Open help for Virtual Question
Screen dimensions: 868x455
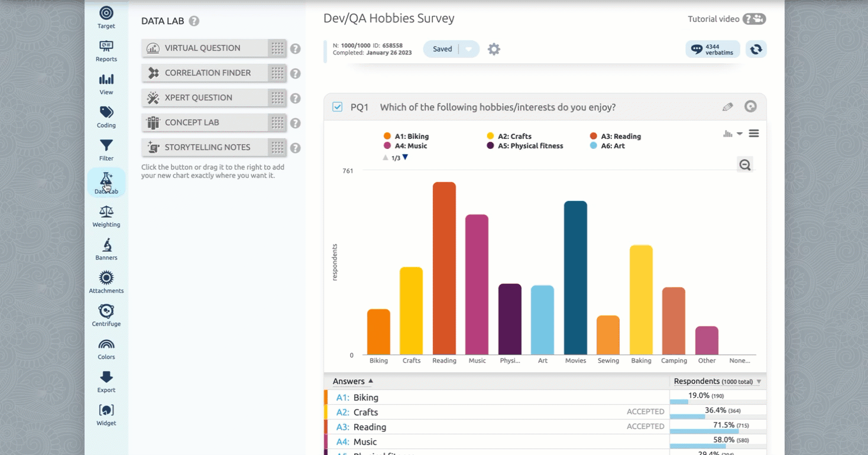tap(295, 48)
